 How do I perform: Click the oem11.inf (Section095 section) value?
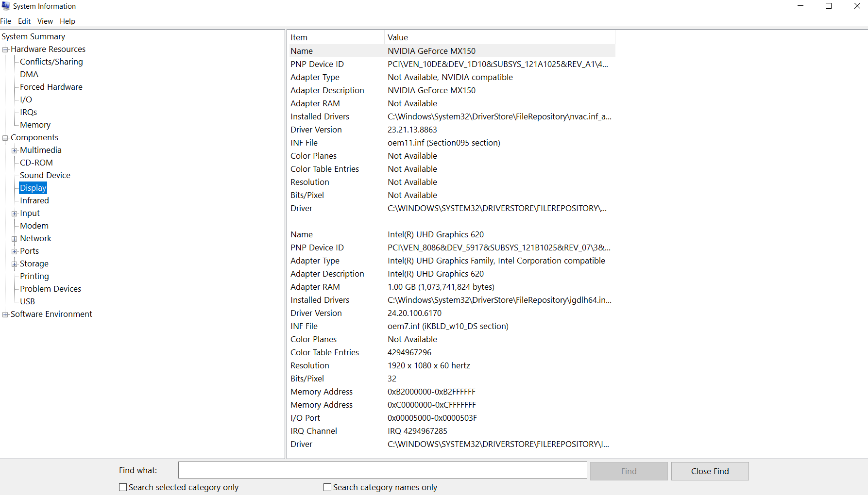(x=444, y=143)
